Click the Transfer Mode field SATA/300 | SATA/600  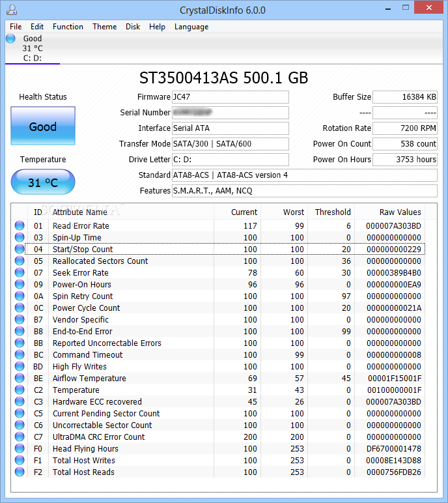tap(231, 144)
